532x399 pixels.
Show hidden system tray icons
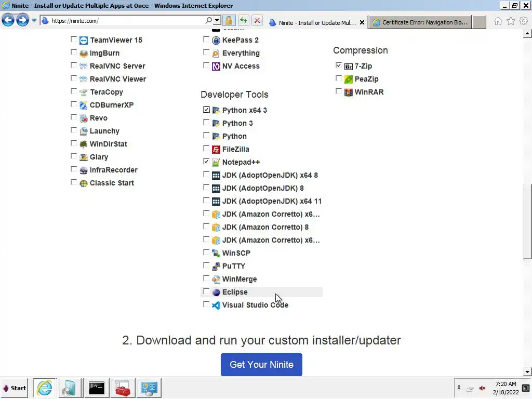[x=459, y=388]
